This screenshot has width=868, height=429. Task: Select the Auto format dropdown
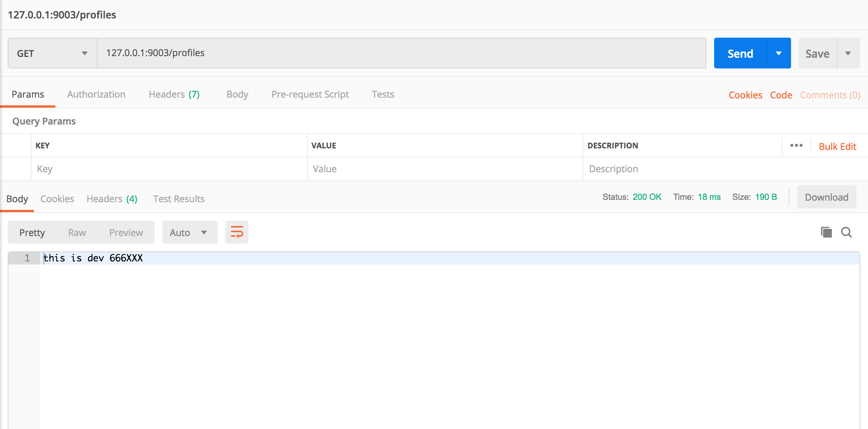188,232
